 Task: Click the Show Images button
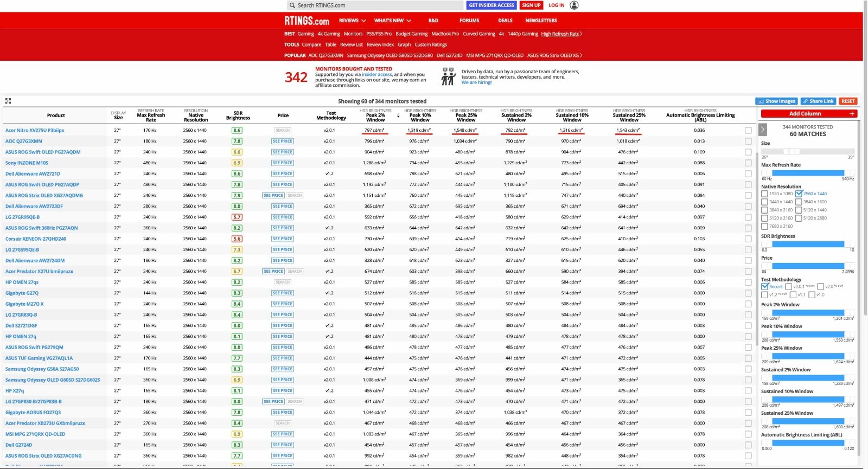[x=776, y=101]
